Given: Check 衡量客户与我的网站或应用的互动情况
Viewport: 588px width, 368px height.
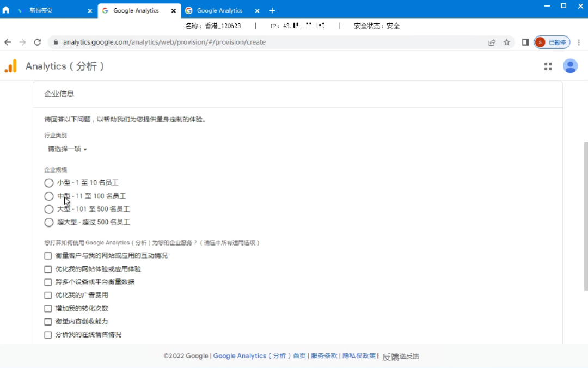Looking at the screenshot, I should [48, 256].
